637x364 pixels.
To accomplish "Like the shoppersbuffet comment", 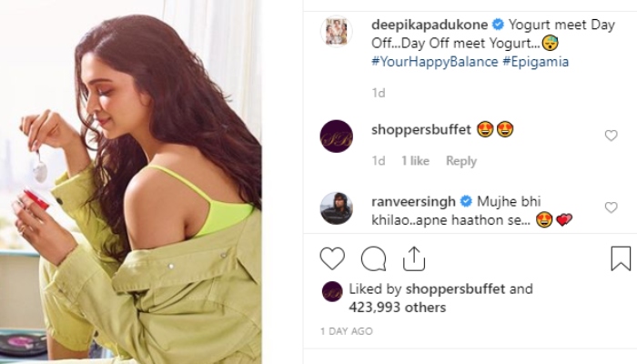I will coord(611,136).
